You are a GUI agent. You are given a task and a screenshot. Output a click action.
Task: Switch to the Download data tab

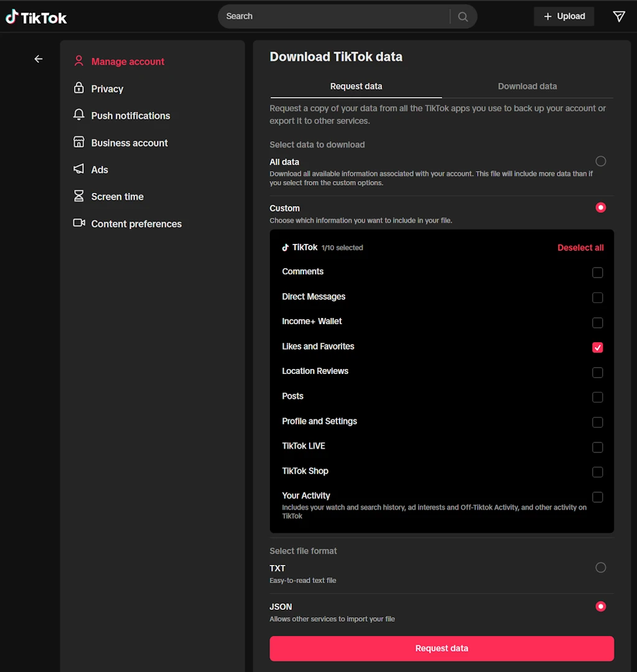tap(528, 86)
